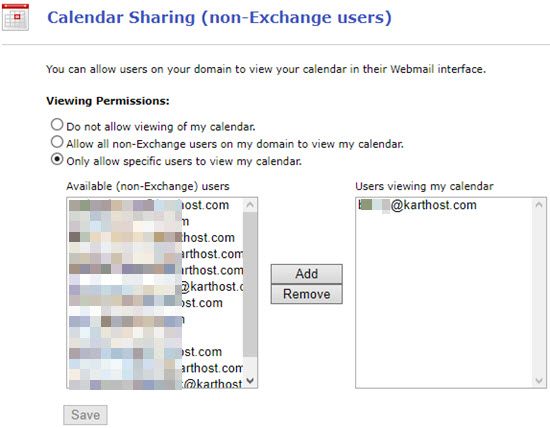This screenshot has height=428, width=550.
Task: Choose 'Only allow specific users' radio button
Action: (x=57, y=159)
